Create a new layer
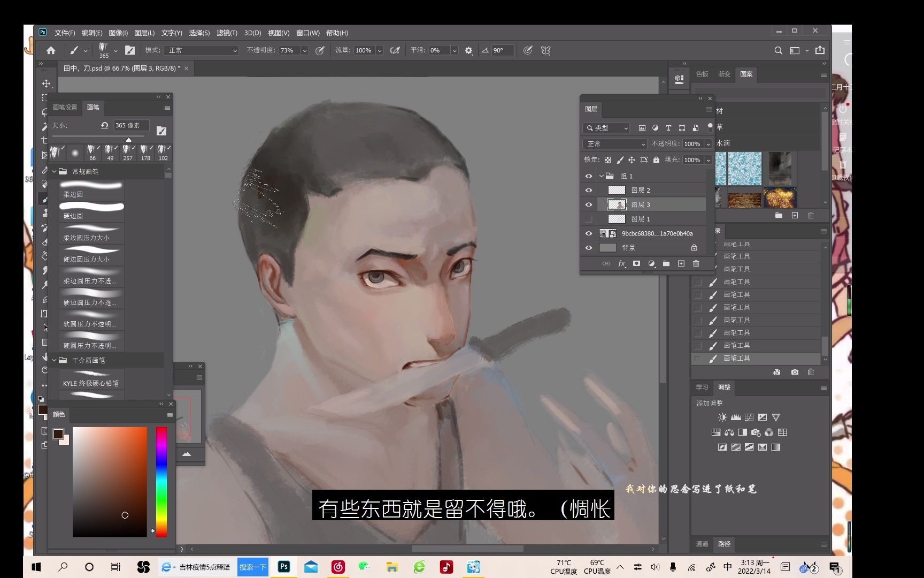The image size is (924, 578). [x=681, y=263]
